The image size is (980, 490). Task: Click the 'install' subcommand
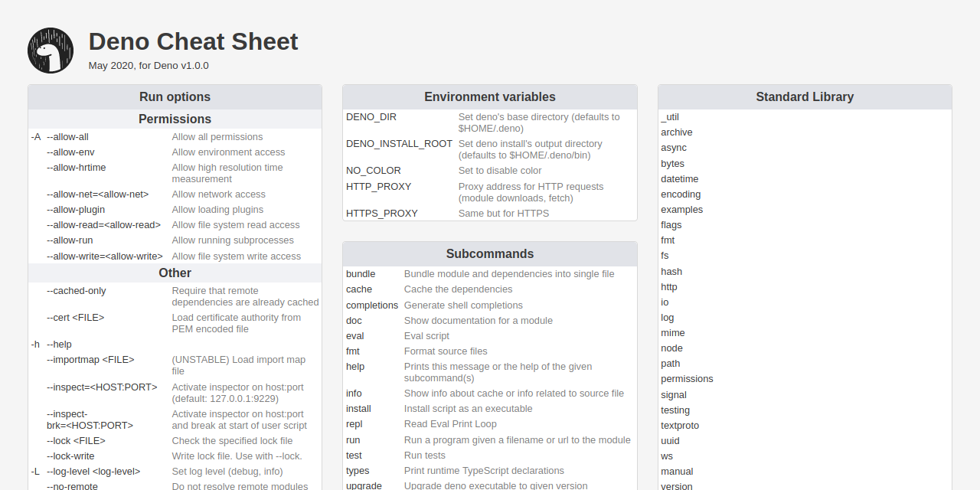click(x=358, y=408)
